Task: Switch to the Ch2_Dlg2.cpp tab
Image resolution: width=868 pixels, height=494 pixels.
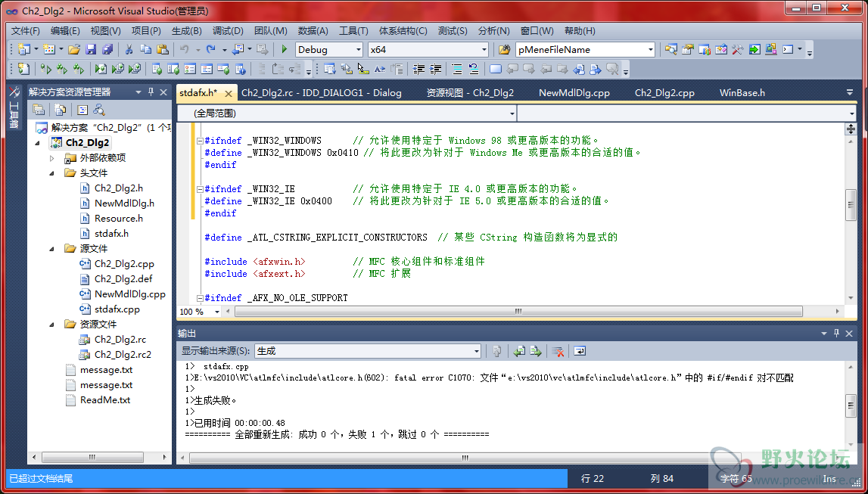Action: pyautogui.click(x=664, y=93)
